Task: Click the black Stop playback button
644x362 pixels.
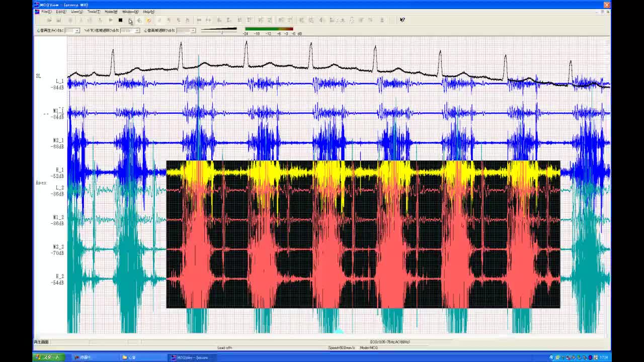Action: (x=120, y=20)
